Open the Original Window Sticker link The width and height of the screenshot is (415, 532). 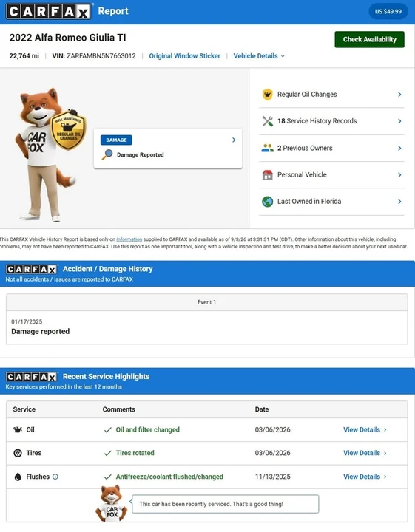pyautogui.click(x=184, y=56)
